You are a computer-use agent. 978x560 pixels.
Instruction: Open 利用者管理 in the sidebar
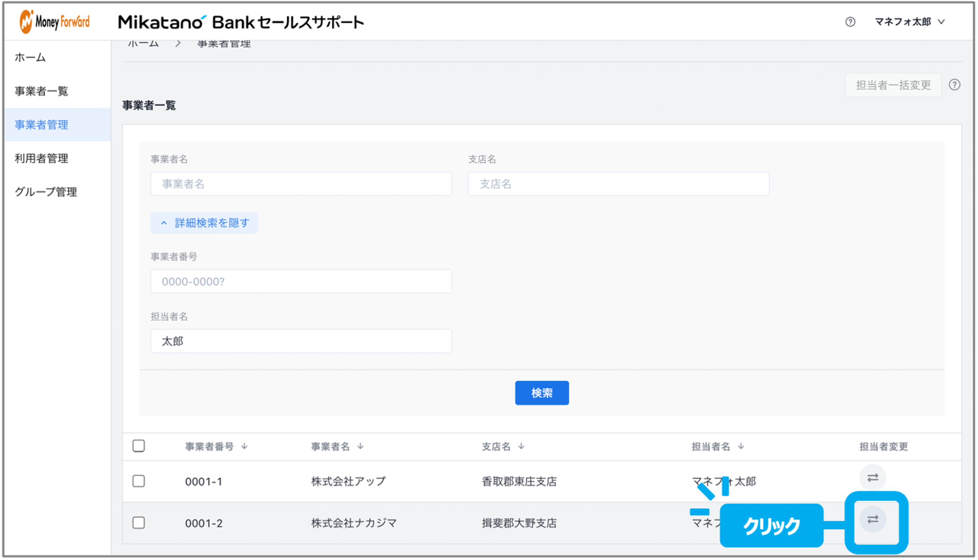(41, 158)
